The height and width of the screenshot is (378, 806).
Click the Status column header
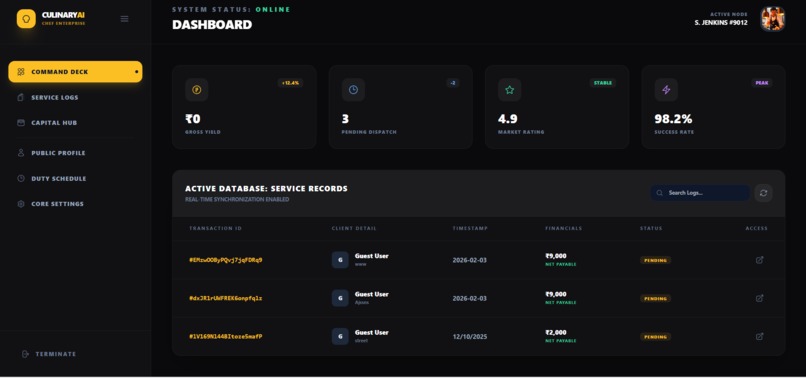point(651,228)
